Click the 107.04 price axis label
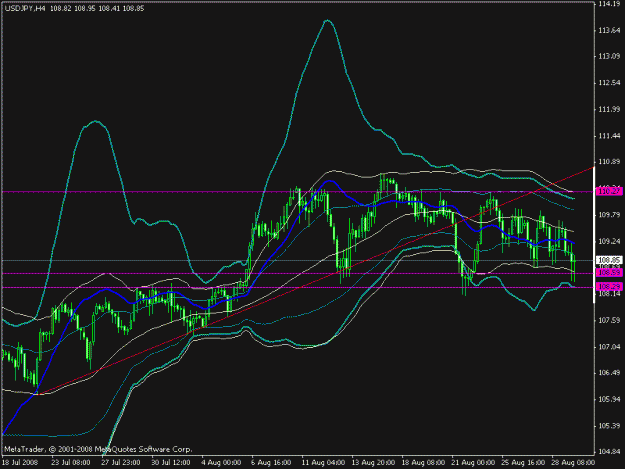Screen dimensions: 625x469 tap(609, 347)
